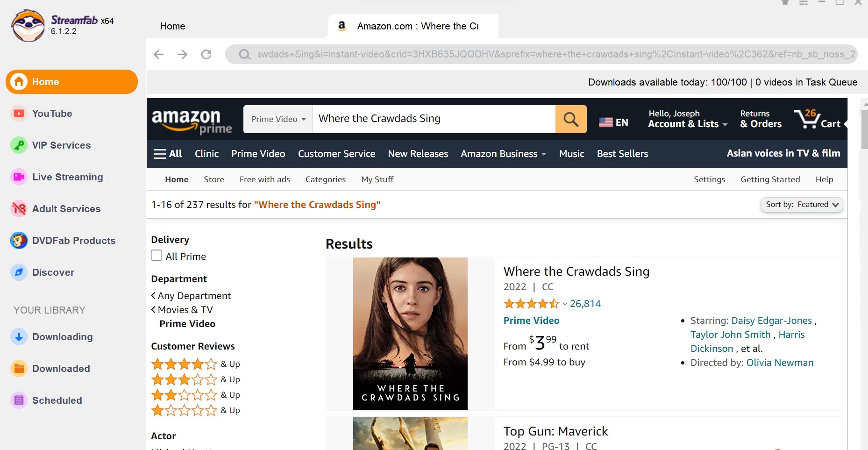Viewport: 868px width, 450px height.
Task: Open Discover in the sidebar
Action: tap(53, 272)
